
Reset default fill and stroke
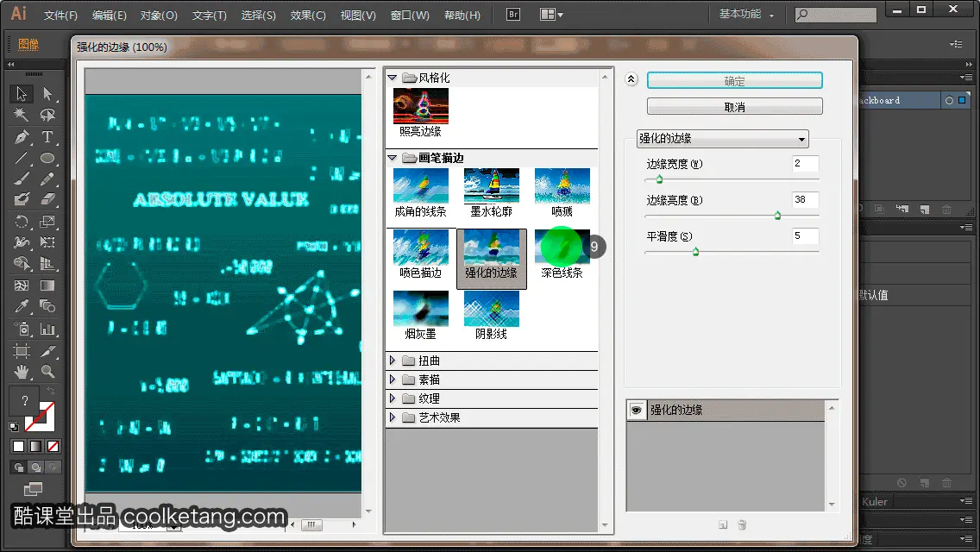point(14,427)
